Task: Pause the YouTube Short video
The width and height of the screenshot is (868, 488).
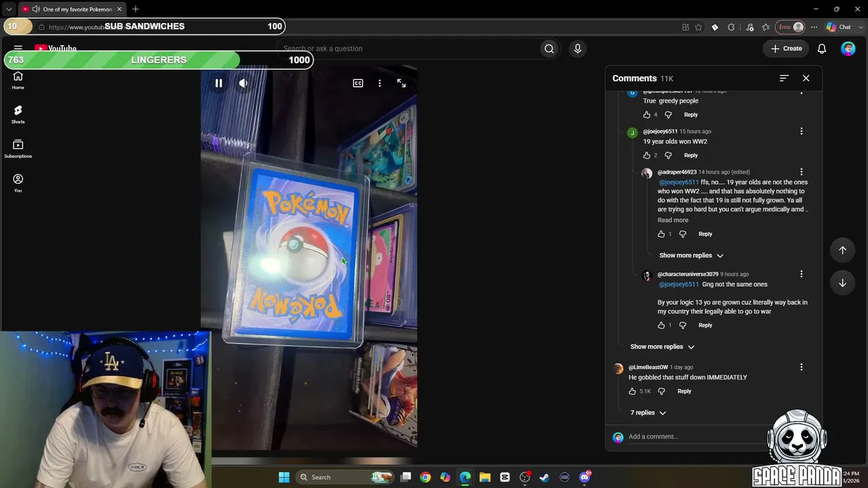Action: coord(218,83)
